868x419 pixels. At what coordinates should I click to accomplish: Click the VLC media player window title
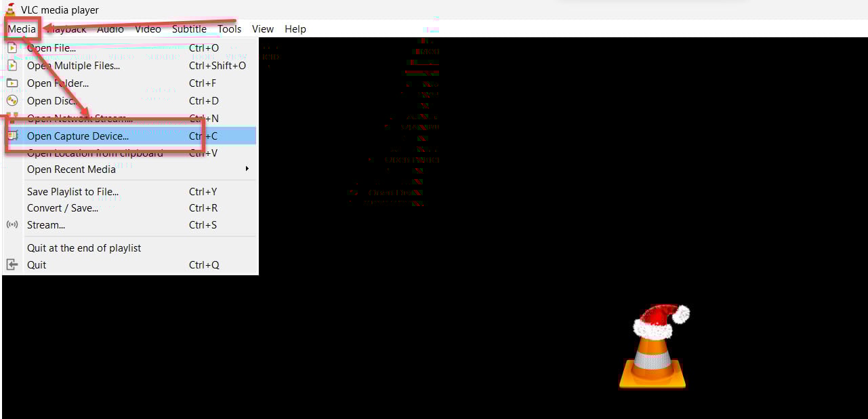[60, 10]
